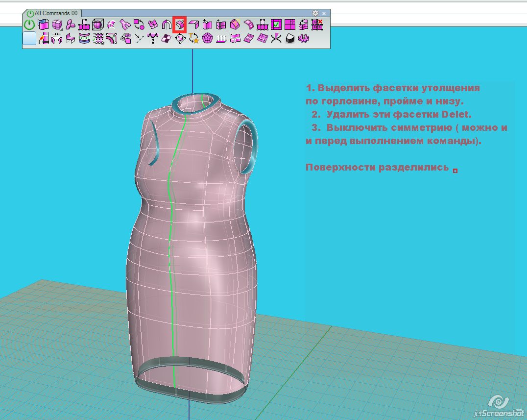Click the red-highlighted thicken surface icon

click(180, 24)
